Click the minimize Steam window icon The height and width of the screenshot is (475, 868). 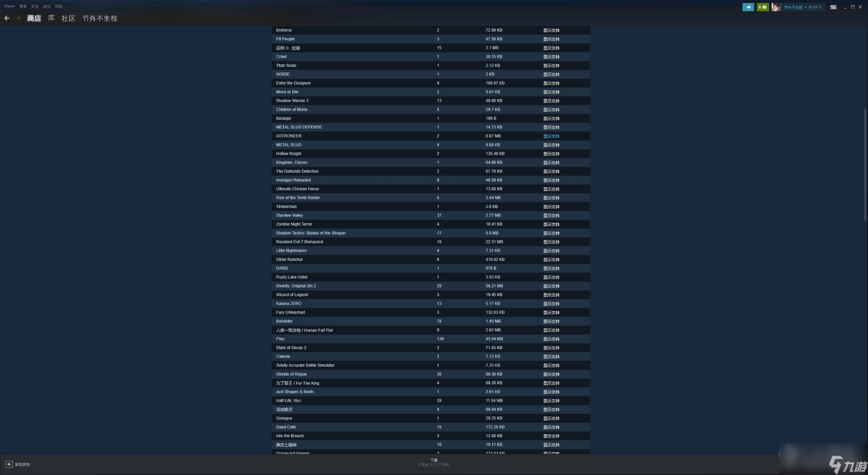(845, 7)
